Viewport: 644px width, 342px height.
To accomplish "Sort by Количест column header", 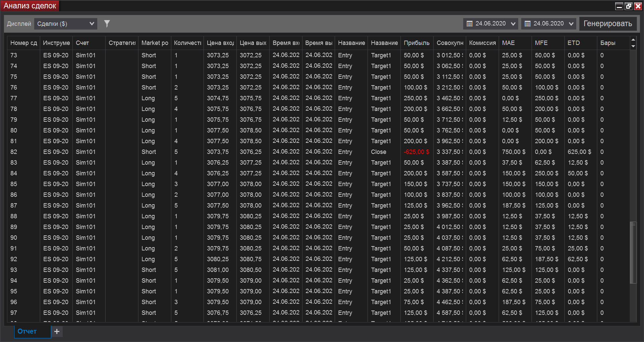I will coord(187,43).
